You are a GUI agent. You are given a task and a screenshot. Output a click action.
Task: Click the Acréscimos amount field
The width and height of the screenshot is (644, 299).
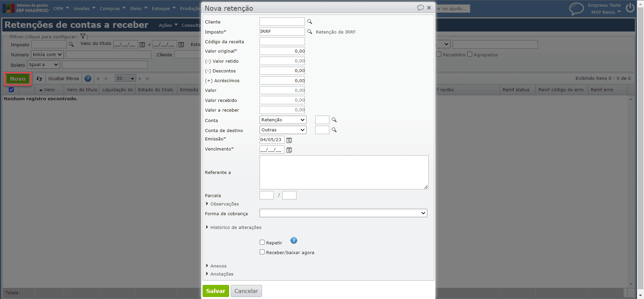point(282,80)
